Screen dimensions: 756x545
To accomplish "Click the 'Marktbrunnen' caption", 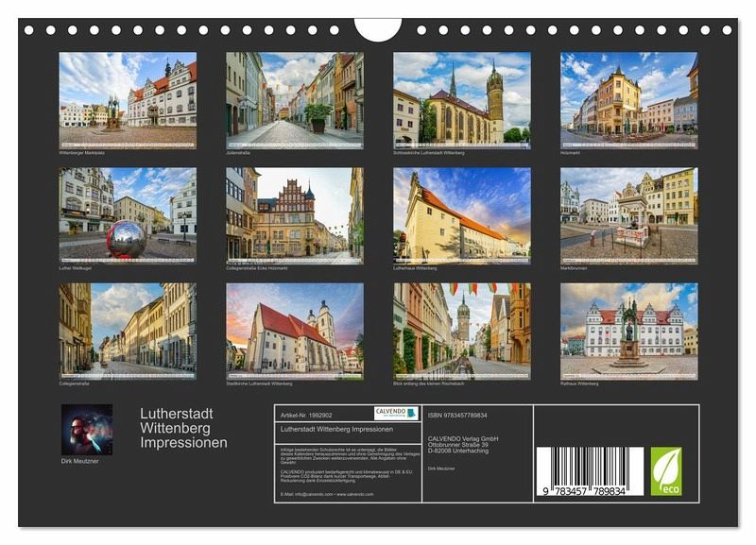I will tap(574, 268).
